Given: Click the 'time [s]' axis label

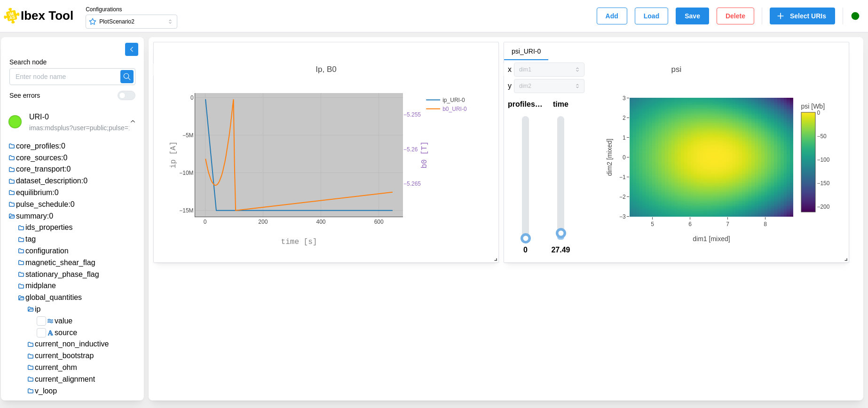Looking at the screenshot, I should pos(299,242).
